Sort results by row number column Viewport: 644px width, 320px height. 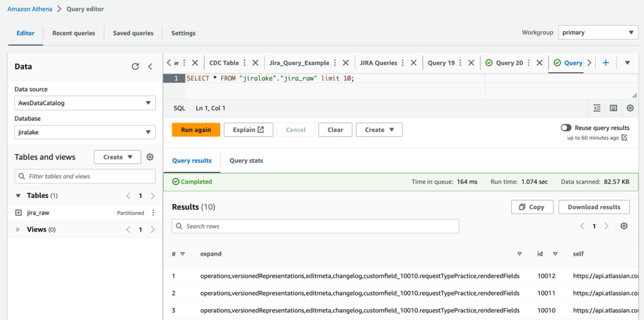pyautogui.click(x=183, y=254)
